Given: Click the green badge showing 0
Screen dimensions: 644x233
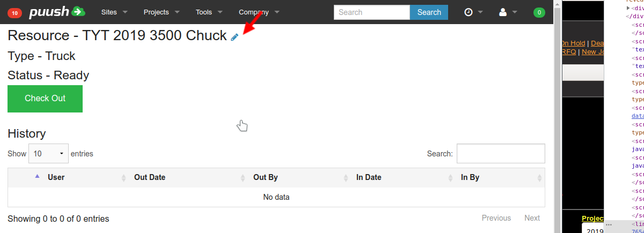Looking at the screenshot, I should pos(539,12).
